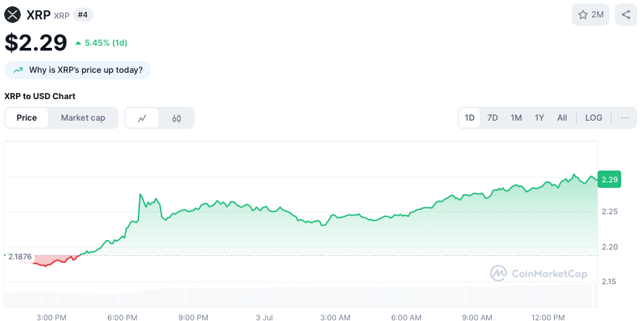Choose the All time range
Viewport: 644px width, 321px height.
click(562, 118)
